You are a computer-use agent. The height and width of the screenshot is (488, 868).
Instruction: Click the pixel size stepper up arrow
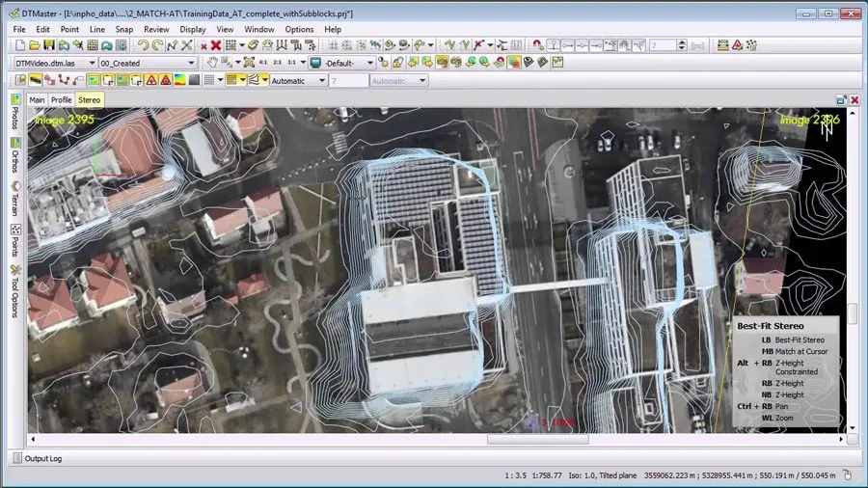click(x=682, y=42)
